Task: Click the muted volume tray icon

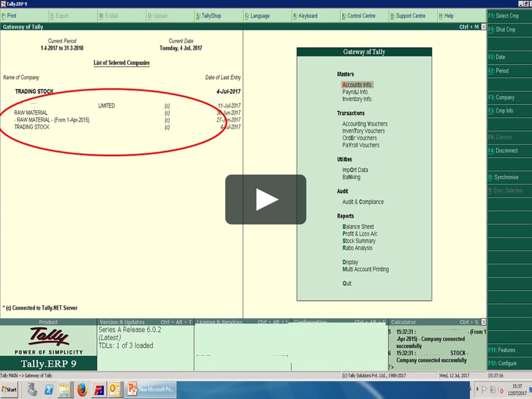Action: (501, 389)
